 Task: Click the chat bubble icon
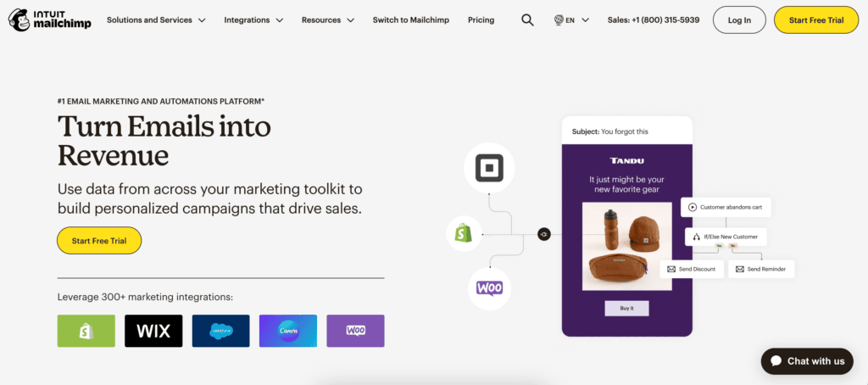click(x=776, y=361)
